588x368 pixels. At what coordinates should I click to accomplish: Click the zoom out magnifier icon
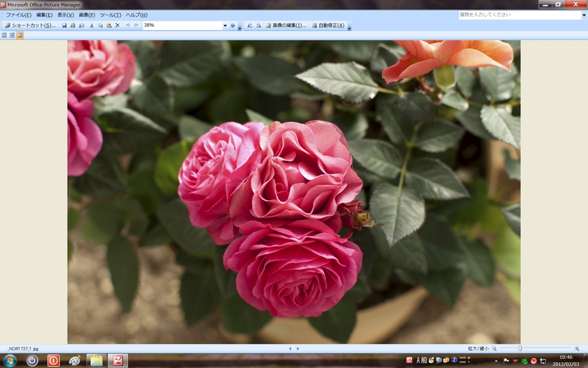point(494,348)
